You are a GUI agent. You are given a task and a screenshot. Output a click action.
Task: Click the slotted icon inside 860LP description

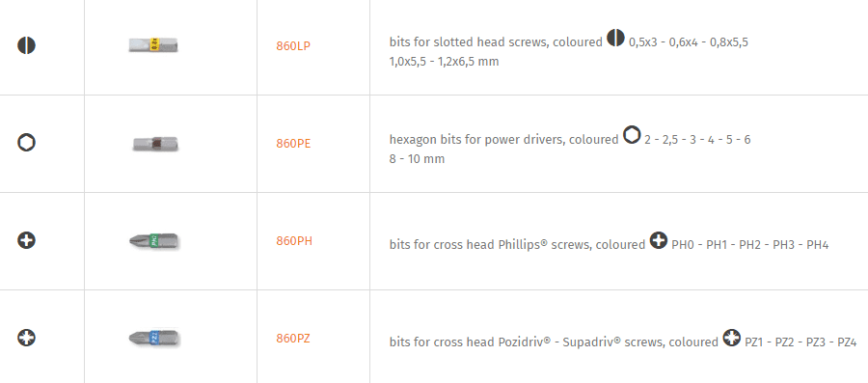click(615, 38)
